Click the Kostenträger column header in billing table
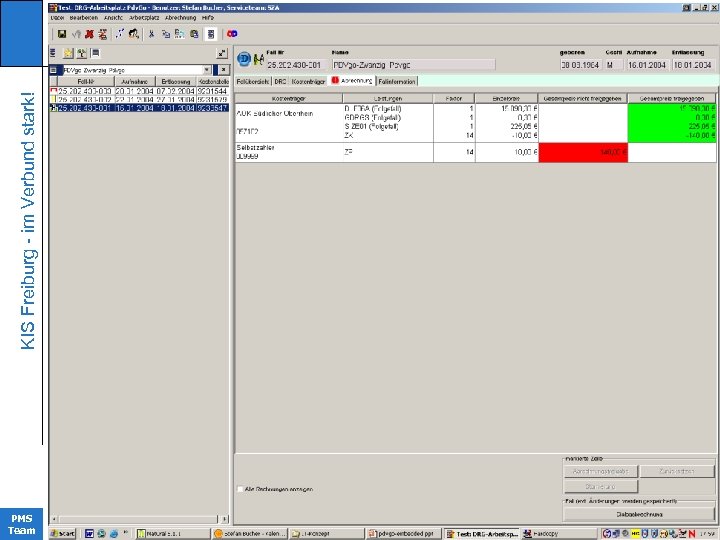Image resolution: width=720 pixels, height=540 pixels. point(289,98)
